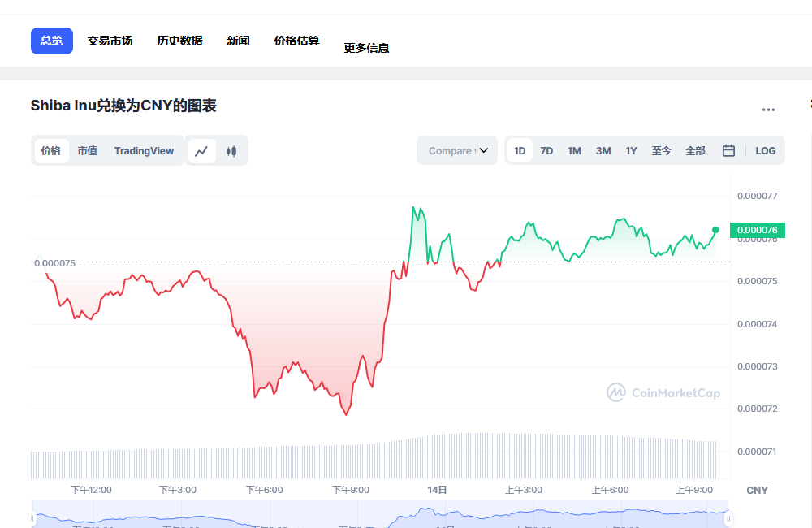Click the 7D time range option

546,150
